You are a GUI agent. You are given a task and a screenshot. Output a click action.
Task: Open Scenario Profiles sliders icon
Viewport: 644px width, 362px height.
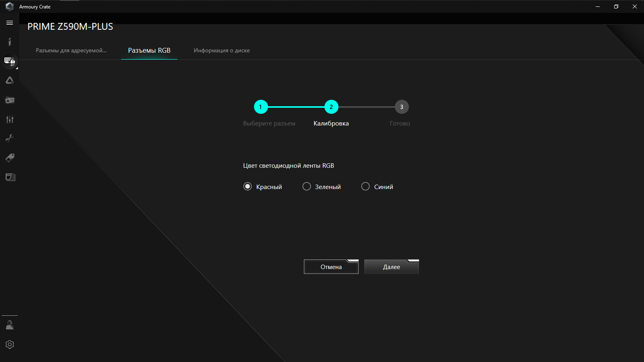click(x=10, y=119)
